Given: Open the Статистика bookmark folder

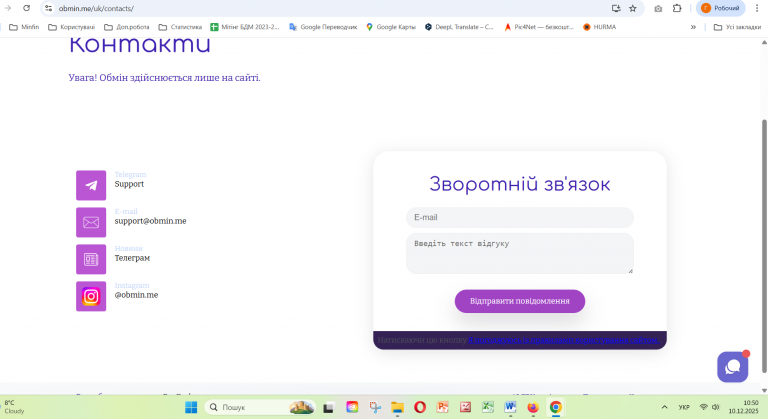Looking at the screenshot, I should tap(180, 27).
